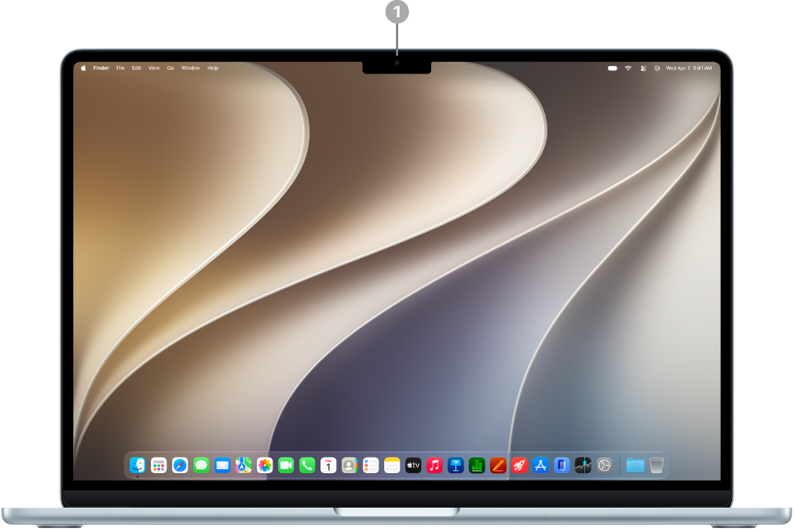Screen dimensions: 794x532
Task: Open the red rocket app icon
Action: [520, 465]
